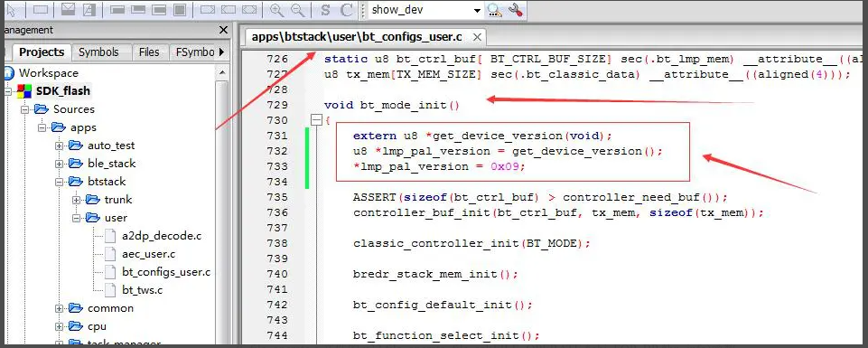Open bt_tws.c in the tree
The width and height of the screenshot is (868, 348).
click(143, 290)
